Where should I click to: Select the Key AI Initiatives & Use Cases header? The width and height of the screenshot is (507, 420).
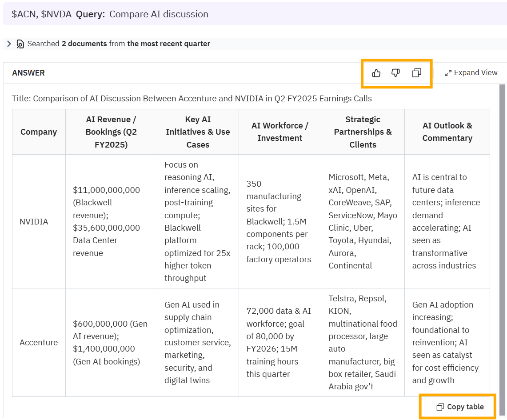198,132
